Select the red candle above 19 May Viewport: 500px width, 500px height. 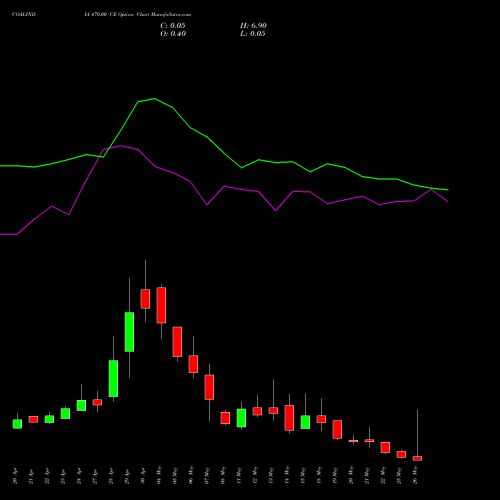(337, 429)
